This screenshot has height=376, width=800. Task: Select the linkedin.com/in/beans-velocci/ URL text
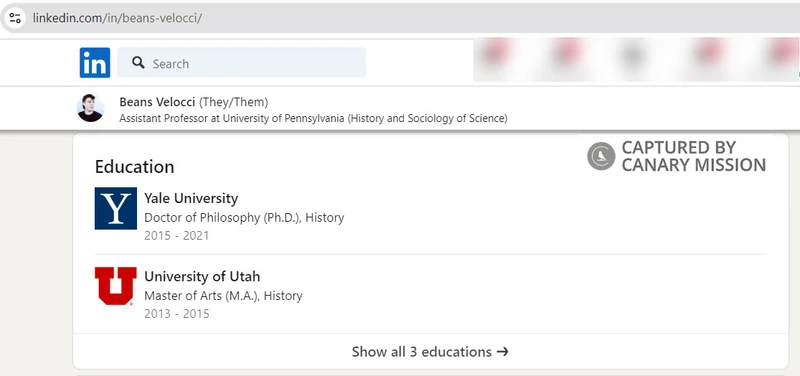pos(117,18)
